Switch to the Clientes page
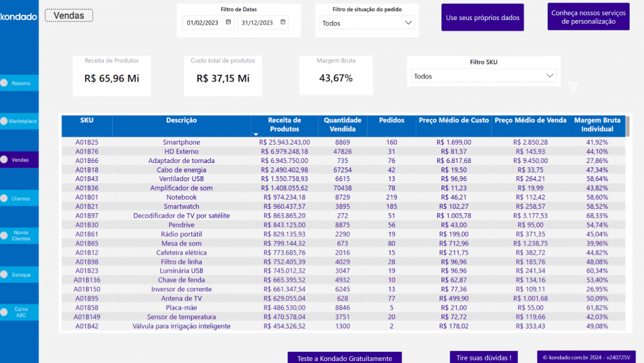The image size is (644, 363). (20, 198)
